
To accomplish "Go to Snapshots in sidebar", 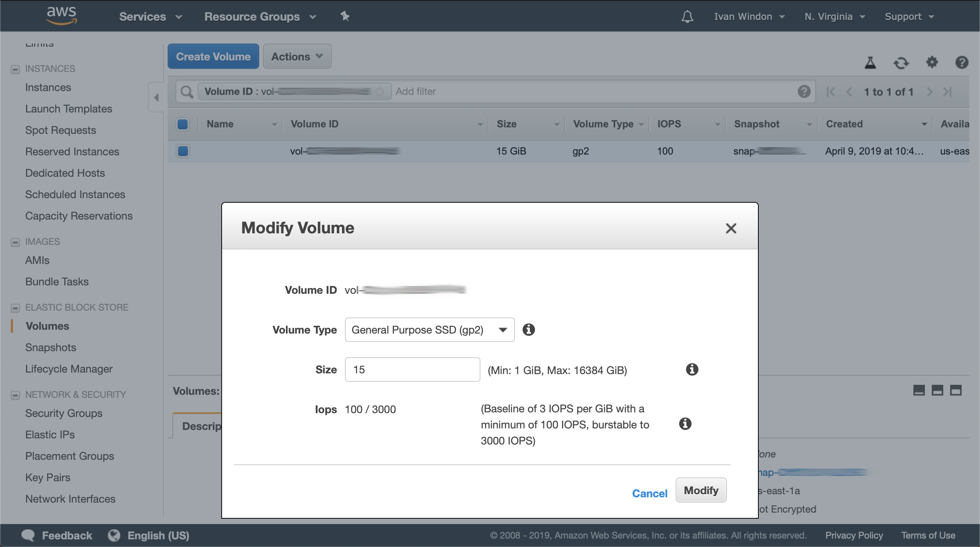I will [x=51, y=347].
